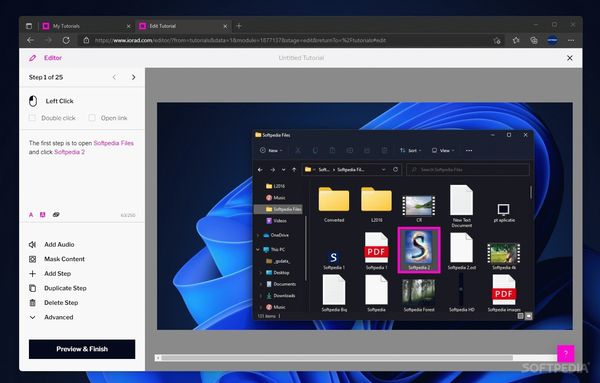This screenshot has width=600, height=383.
Task: Go to previous step with left chevron
Action: coord(114,77)
